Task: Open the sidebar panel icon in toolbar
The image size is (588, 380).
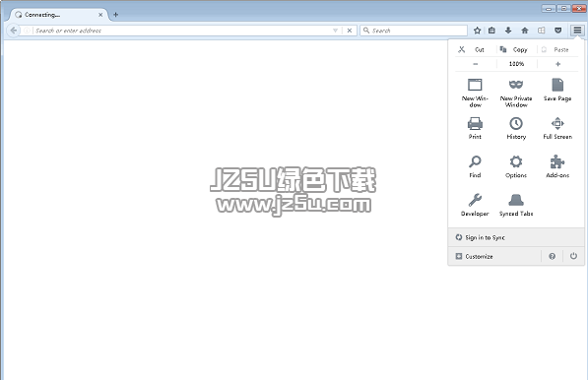Action: point(541,31)
